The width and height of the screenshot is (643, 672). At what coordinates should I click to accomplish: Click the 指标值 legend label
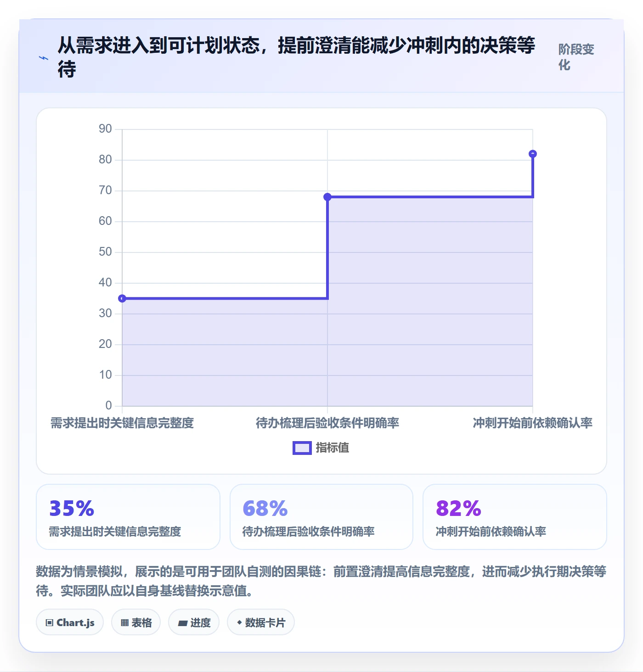[333, 448]
